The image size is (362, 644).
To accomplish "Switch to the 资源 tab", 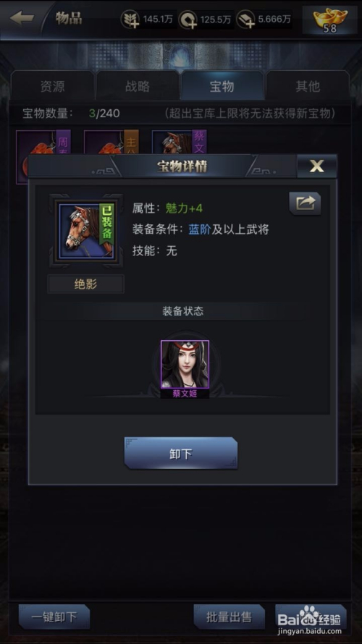I will (x=52, y=86).
